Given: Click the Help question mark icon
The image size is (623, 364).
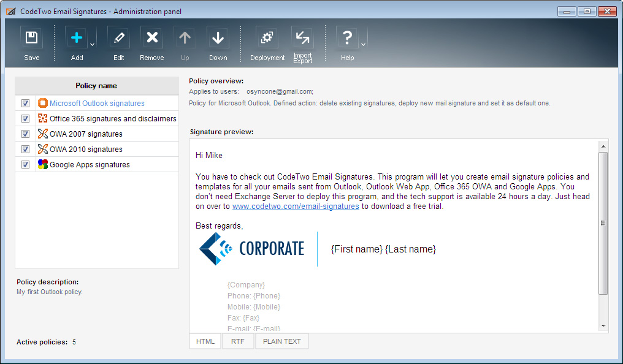Looking at the screenshot, I should pos(347,38).
